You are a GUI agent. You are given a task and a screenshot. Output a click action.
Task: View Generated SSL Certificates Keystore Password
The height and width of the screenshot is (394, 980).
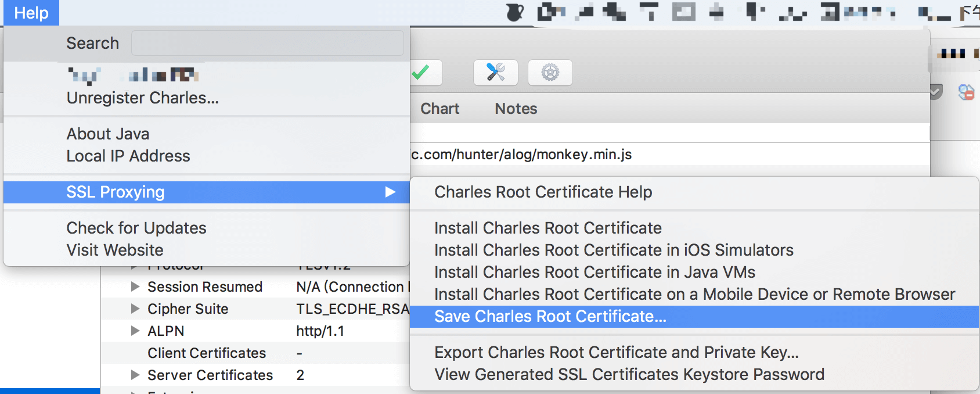[629, 374]
